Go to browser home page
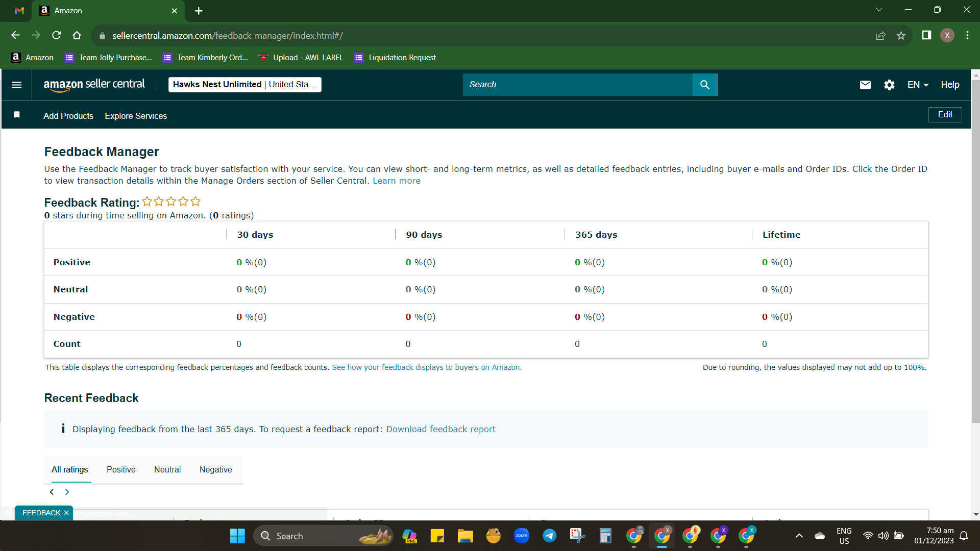The width and height of the screenshot is (980, 551). (x=77, y=35)
